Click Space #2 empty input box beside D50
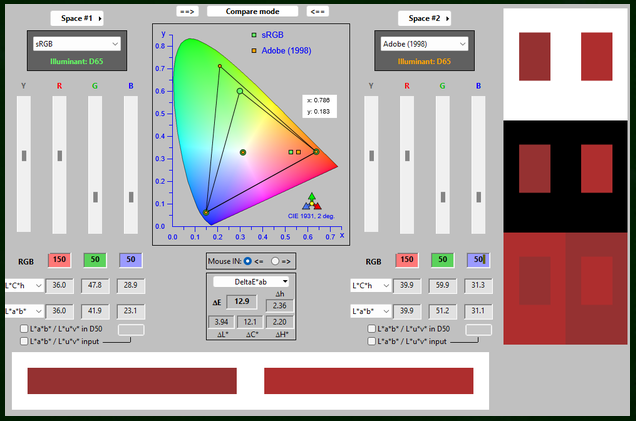Screen dimensions: 636x421 pos(479,330)
